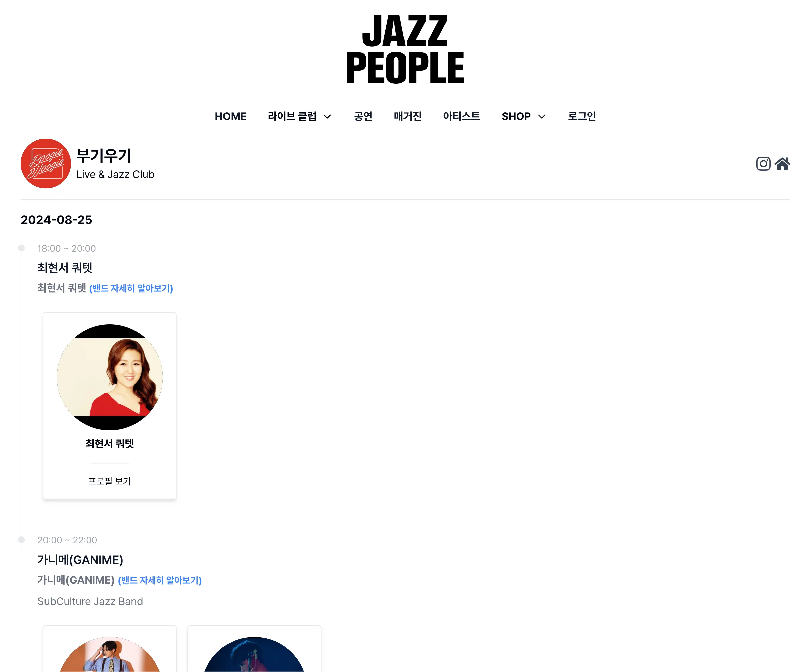Expand the SHOP dropdown menu
Screen dimensions: 807x672
pos(523,116)
